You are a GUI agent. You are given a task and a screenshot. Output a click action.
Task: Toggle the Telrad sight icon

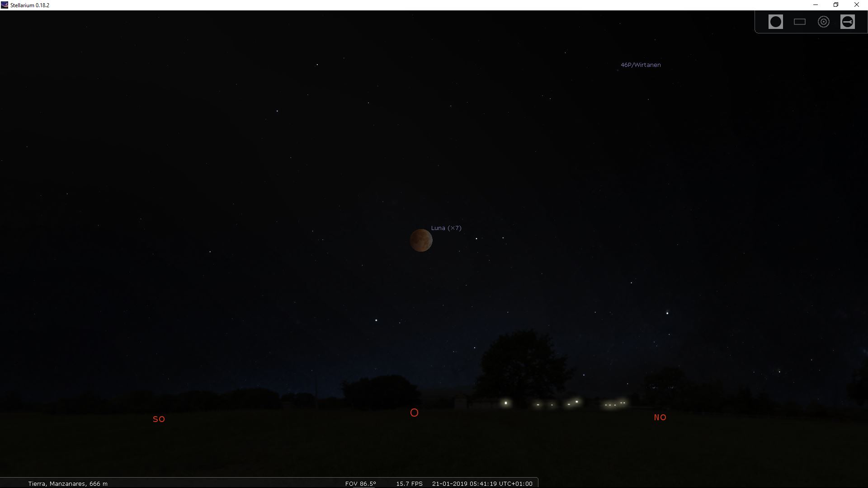(823, 22)
